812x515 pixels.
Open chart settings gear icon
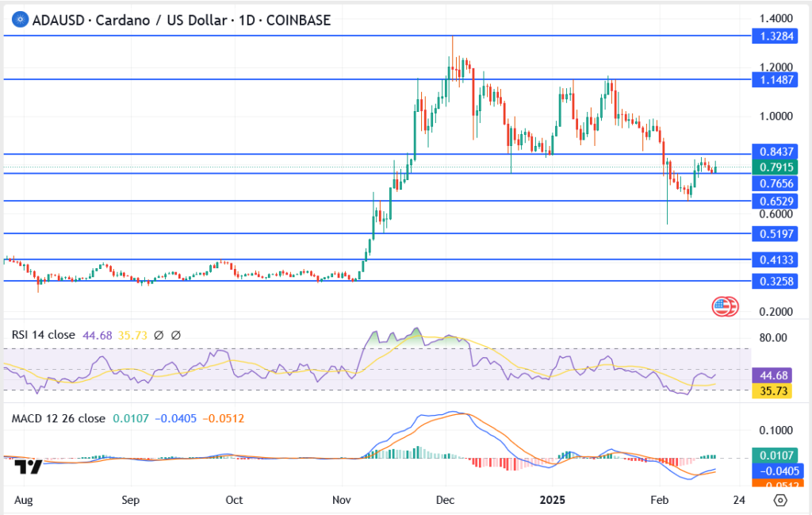click(780, 501)
